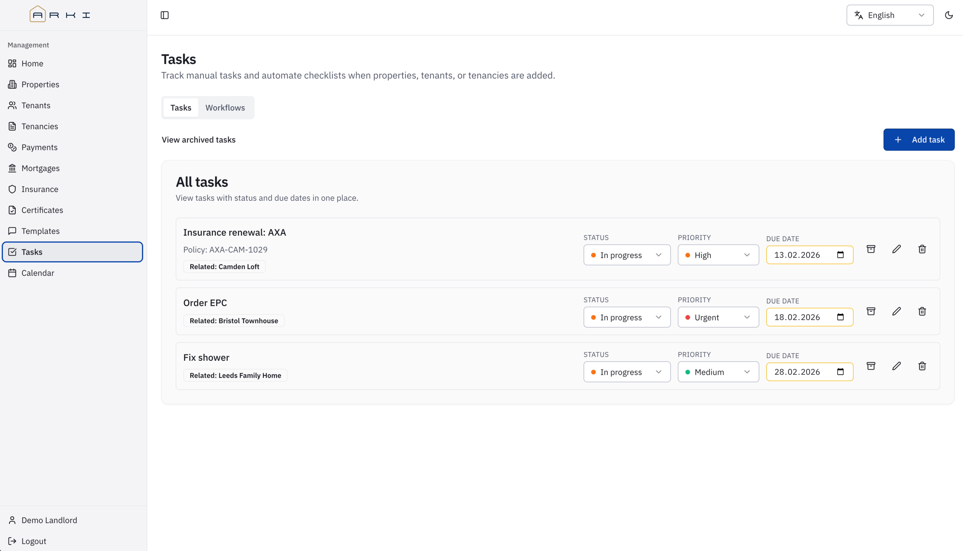This screenshot has height=551, width=980.
Task: Open status dropdown for Fix shower
Action: click(x=627, y=372)
